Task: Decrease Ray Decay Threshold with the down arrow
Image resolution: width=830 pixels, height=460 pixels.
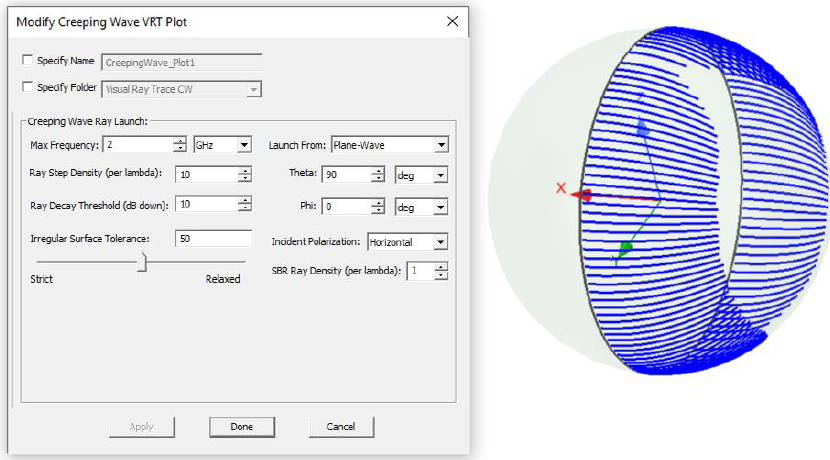Action: [245, 208]
